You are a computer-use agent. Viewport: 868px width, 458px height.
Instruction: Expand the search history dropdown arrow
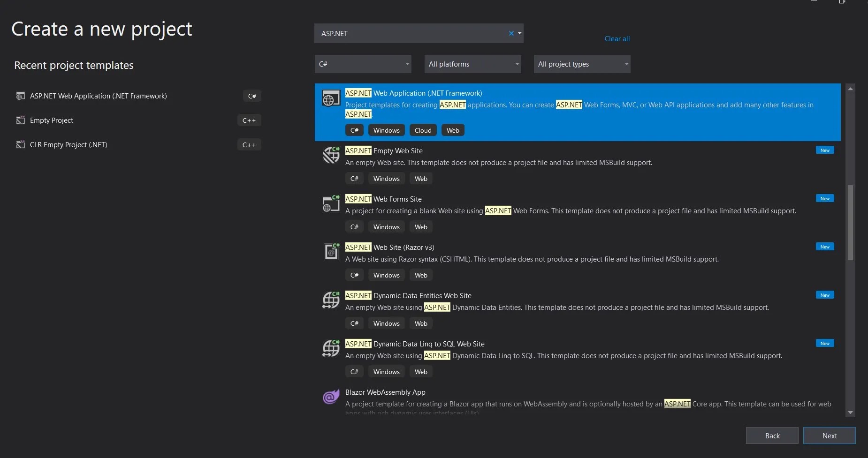tap(519, 33)
